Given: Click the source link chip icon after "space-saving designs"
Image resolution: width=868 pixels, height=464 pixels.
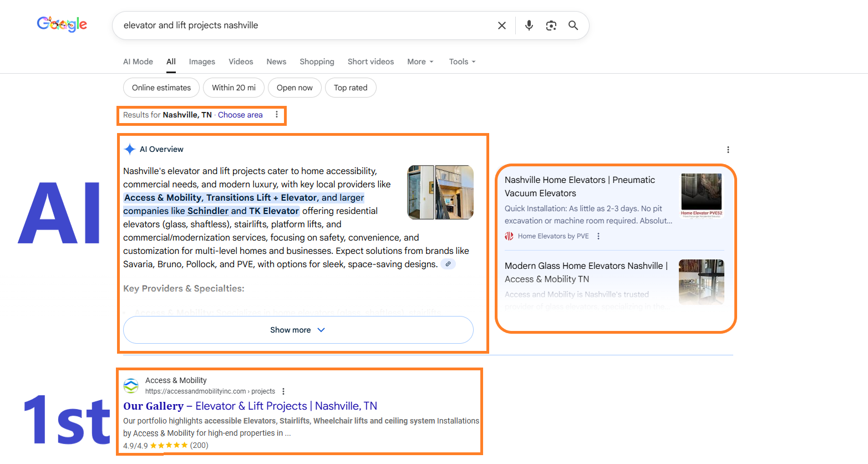Looking at the screenshot, I should pos(448,264).
